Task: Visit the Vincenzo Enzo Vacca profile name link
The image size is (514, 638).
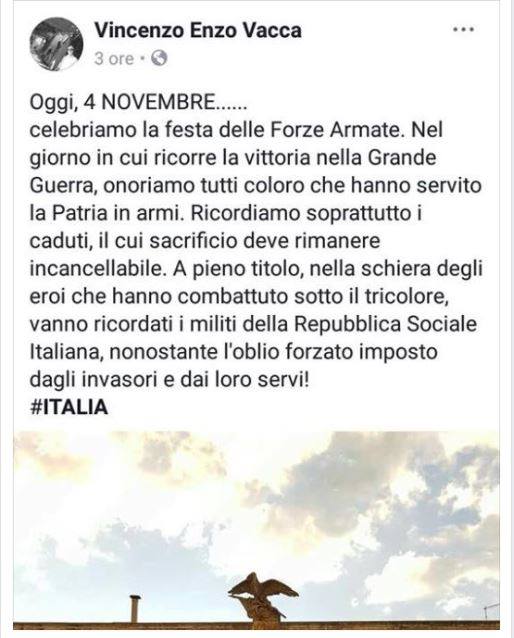Action: (198, 31)
